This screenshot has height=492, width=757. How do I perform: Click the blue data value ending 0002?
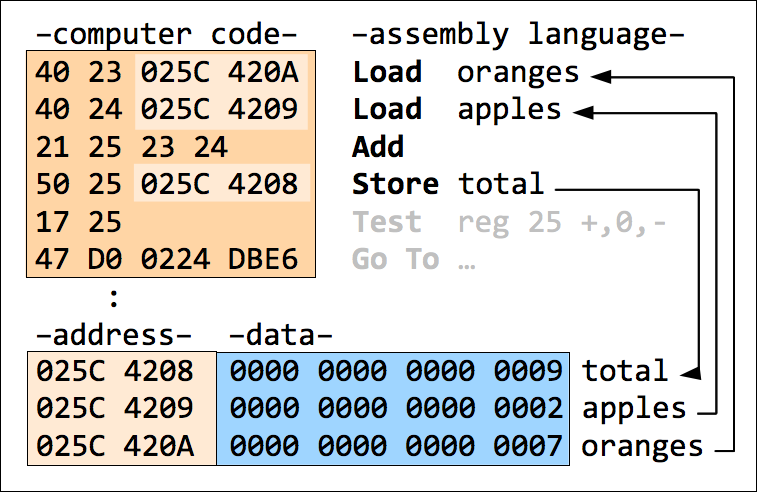point(396,408)
